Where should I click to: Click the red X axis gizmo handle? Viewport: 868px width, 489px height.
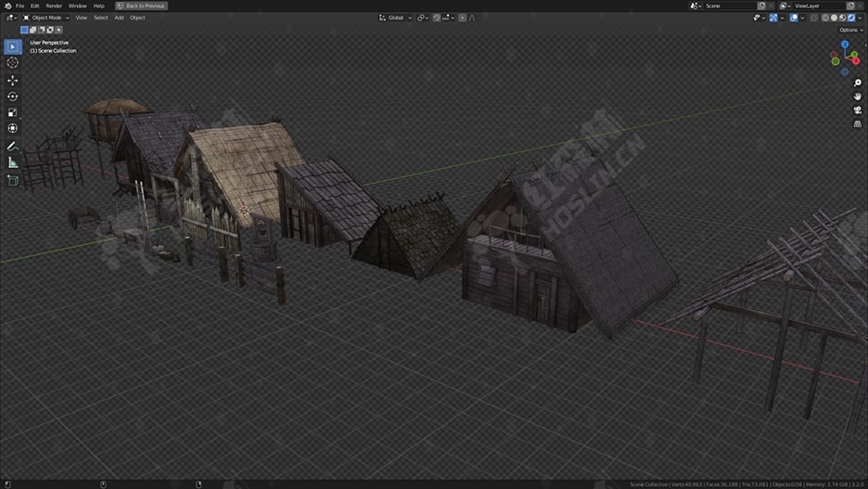856,61
